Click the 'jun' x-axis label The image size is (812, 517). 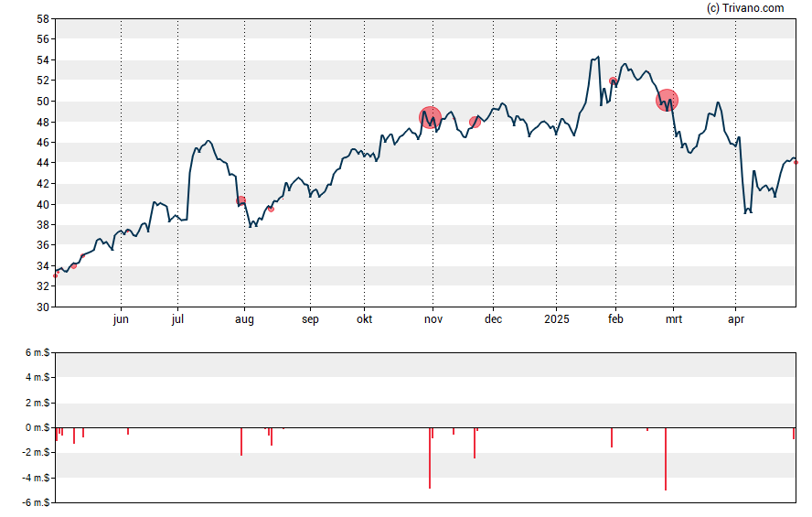(121, 319)
